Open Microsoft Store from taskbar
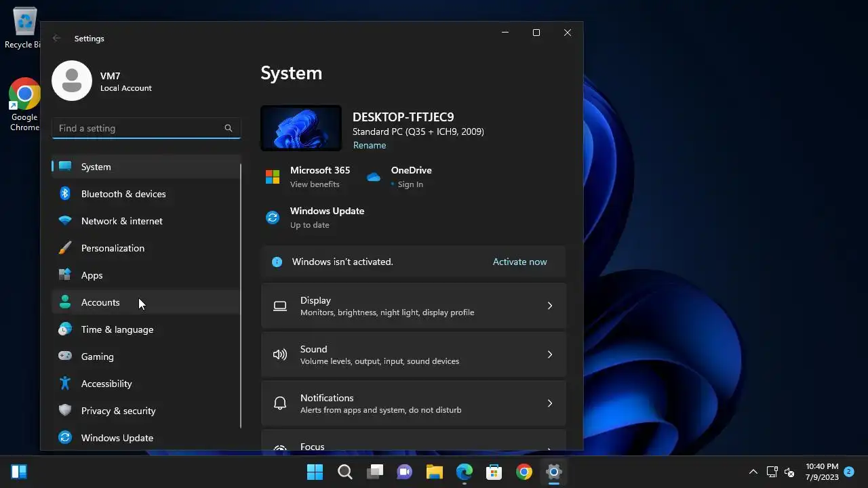868x488 pixels. coord(494,472)
